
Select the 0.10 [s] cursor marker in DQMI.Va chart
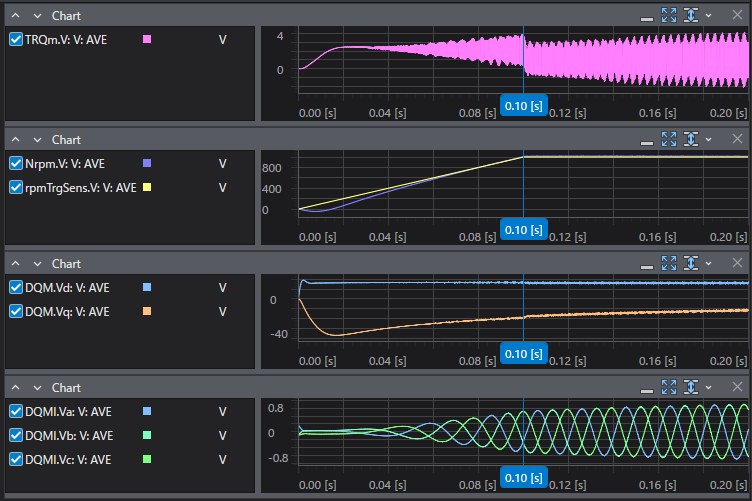pos(524,478)
